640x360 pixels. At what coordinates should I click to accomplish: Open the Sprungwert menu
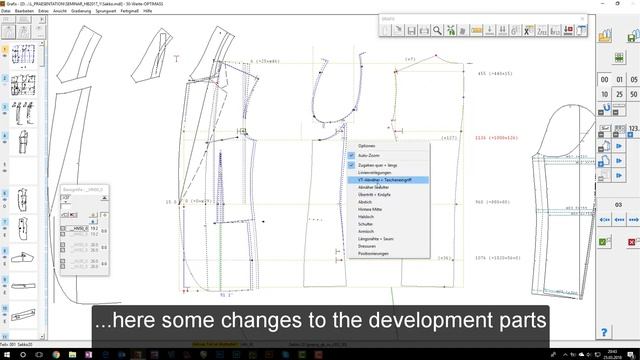(106, 11)
